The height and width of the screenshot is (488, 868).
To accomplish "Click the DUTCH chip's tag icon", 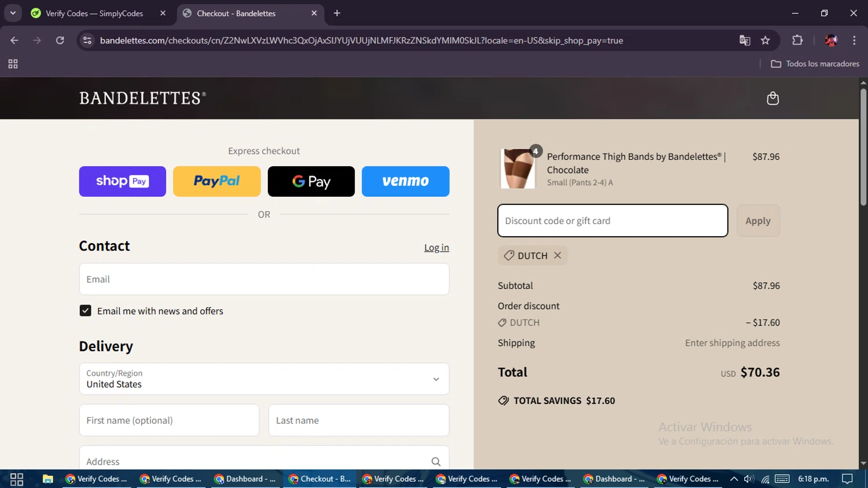I will tap(509, 255).
